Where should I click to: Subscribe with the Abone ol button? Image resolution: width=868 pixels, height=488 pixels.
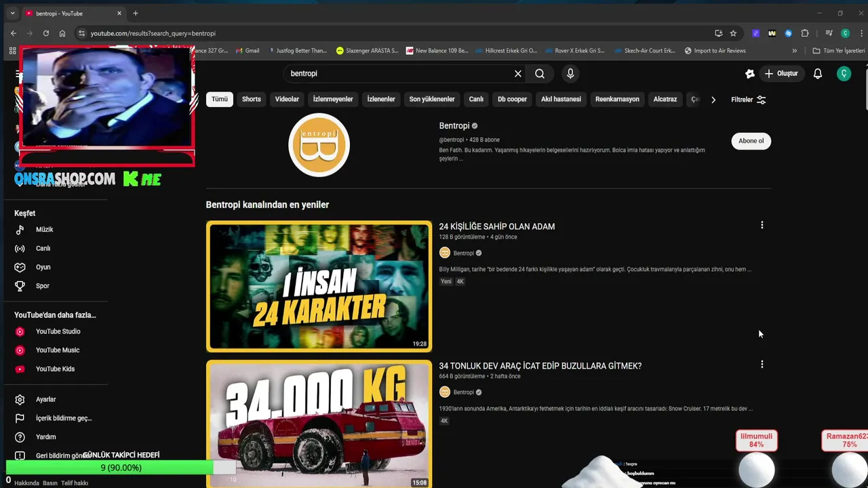point(751,141)
